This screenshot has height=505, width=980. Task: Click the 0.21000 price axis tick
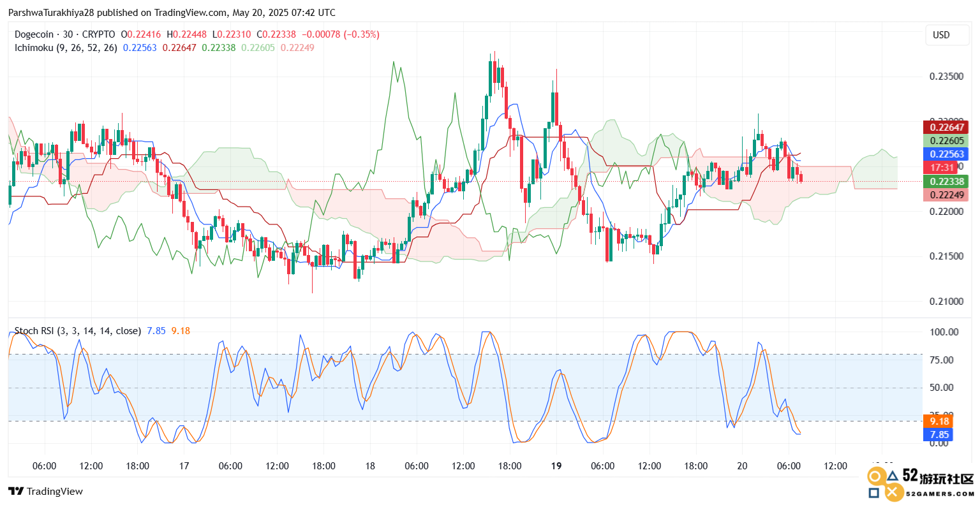point(947,302)
